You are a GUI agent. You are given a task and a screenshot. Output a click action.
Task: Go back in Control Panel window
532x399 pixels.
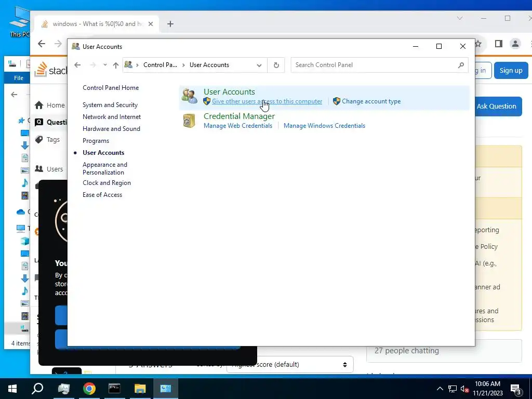(77, 65)
